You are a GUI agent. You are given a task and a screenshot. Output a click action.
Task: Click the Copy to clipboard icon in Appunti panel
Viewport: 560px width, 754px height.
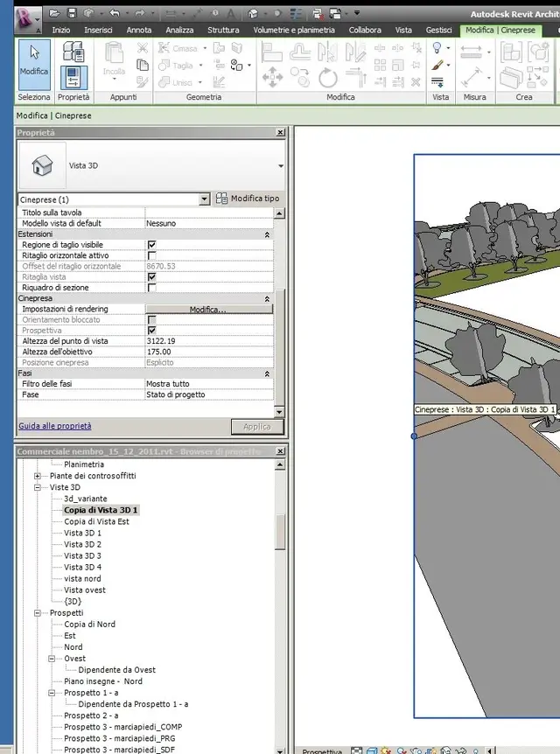tap(143, 65)
